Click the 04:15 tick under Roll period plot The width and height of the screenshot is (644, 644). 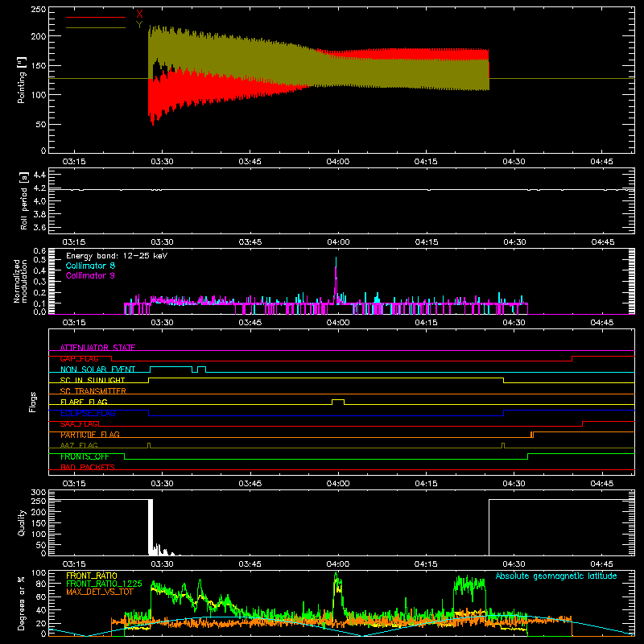[427, 242]
